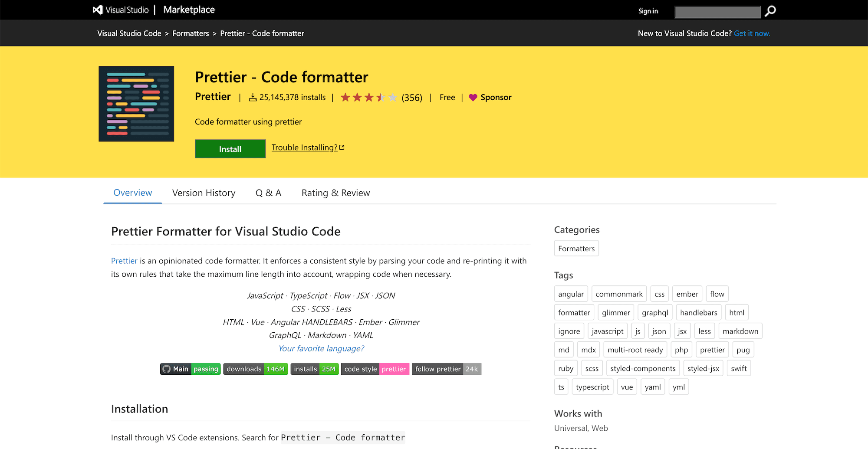Viewport: 868px width, 449px height.
Task: Select the angular tag
Action: tap(571, 294)
